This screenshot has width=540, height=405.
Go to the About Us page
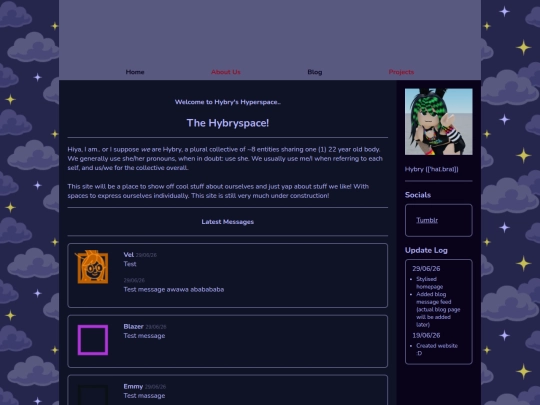226,72
